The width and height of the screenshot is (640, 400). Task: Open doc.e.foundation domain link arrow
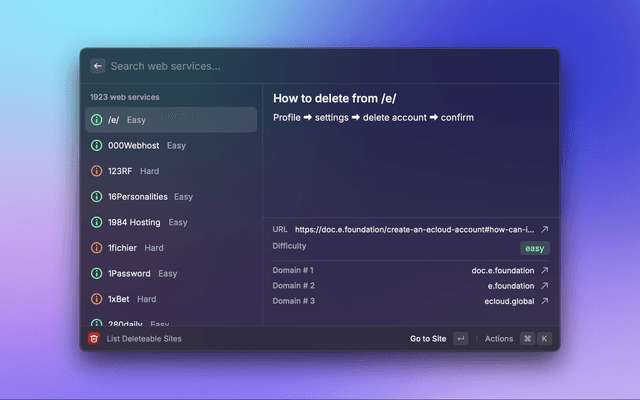tap(545, 270)
